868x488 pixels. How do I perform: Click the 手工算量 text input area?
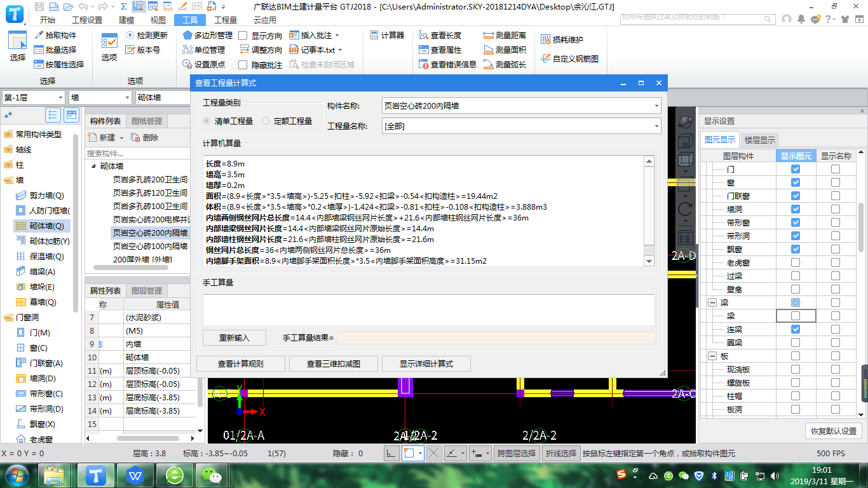(429, 310)
